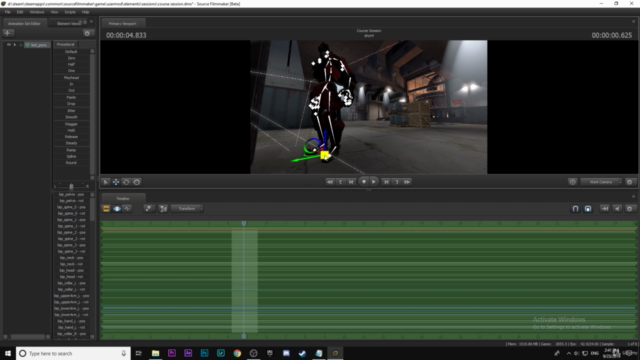The image size is (640, 360).
Task: Activate the rotate manipulator tool
Action: click(x=126, y=182)
